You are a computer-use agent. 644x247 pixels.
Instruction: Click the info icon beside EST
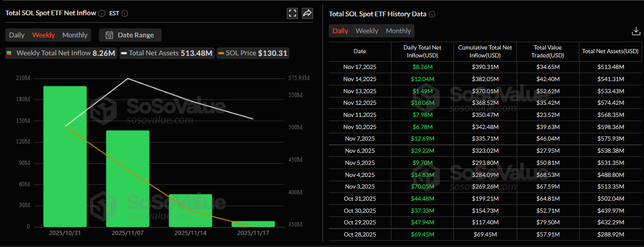click(125, 13)
